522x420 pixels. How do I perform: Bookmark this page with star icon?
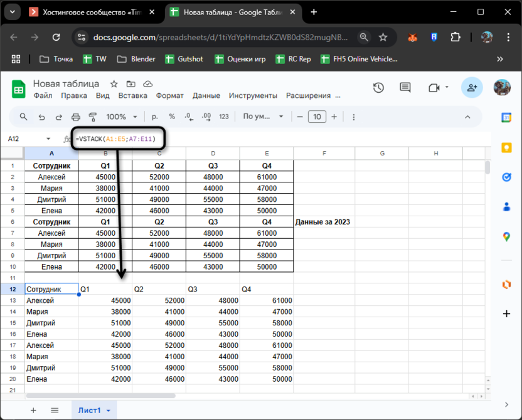point(383,38)
